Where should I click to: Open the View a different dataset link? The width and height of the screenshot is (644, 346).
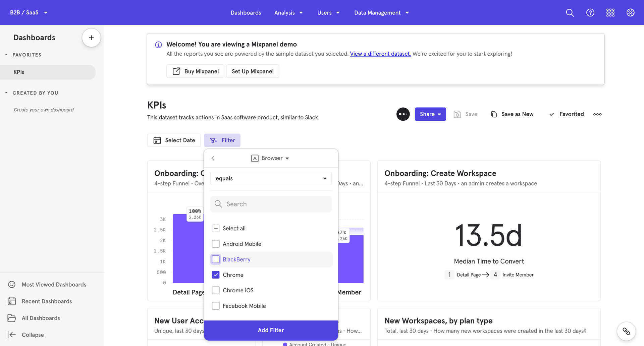[x=380, y=54]
